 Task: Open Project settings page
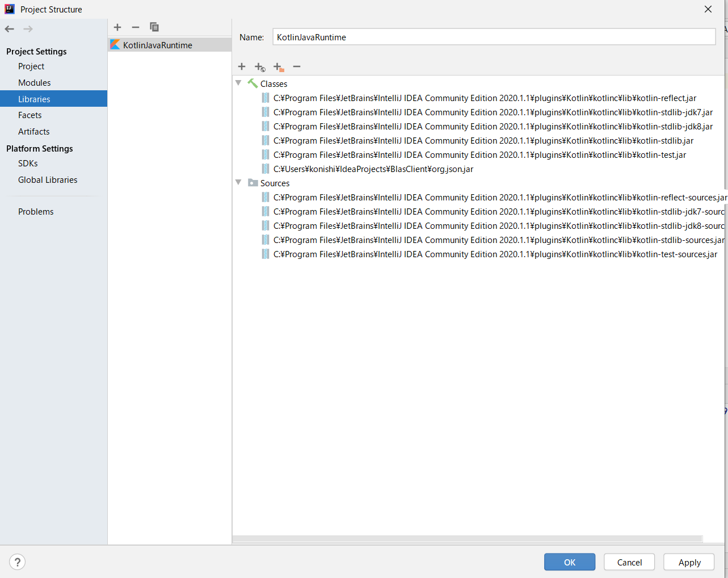tap(31, 66)
